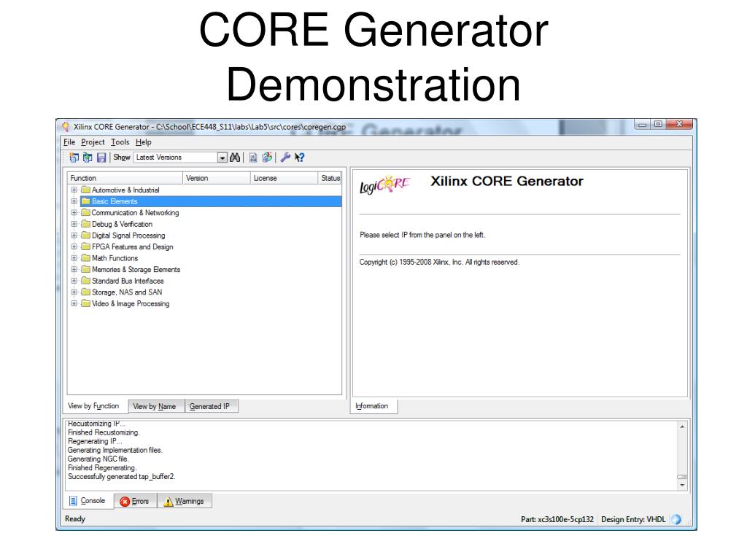Click the colorful regenerate cores icon
The width and height of the screenshot is (747, 560).
tap(267, 157)
